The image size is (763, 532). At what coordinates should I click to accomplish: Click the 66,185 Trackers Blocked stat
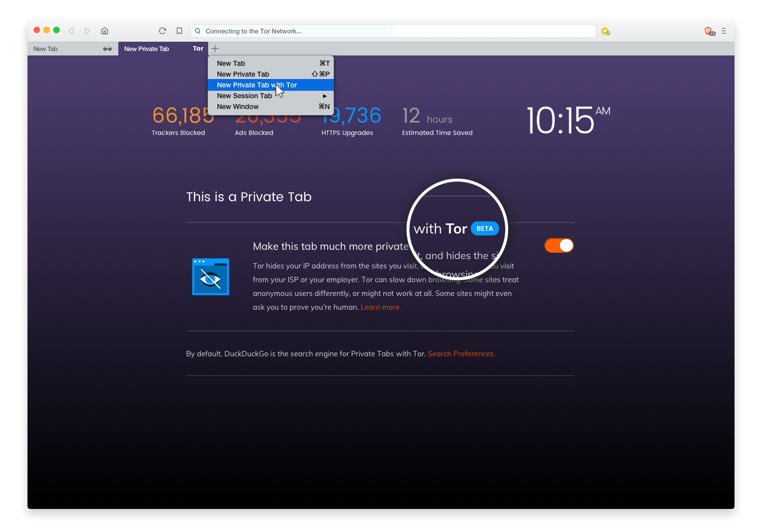coord(183,121)
